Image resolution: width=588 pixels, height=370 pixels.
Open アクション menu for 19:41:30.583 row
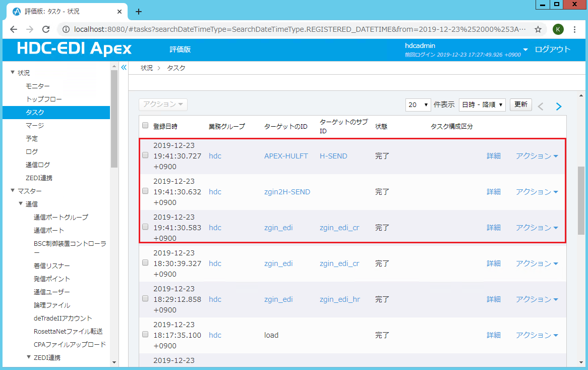click(x=537, y=228)
